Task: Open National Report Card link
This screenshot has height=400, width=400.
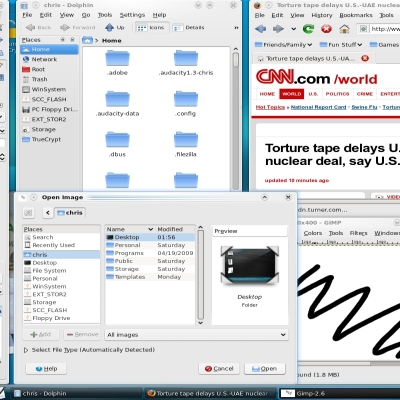Action: pyautogui.click(x=318, y=107)
